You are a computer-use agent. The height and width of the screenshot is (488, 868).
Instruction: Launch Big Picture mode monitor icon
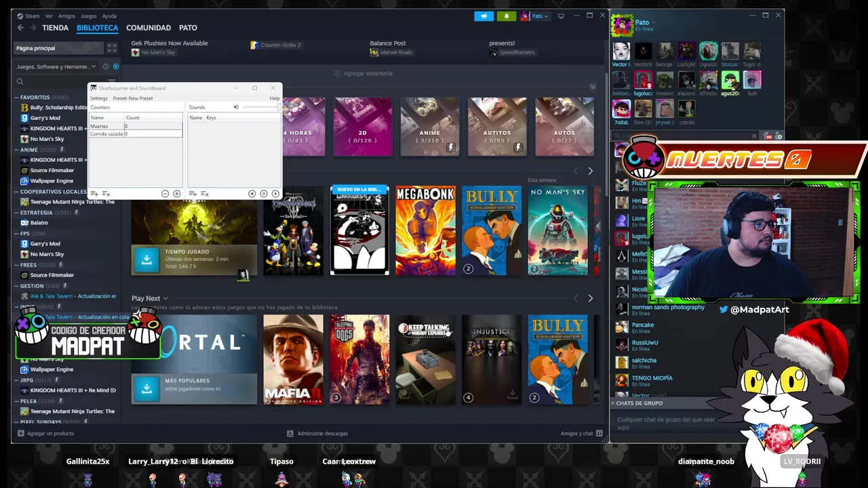pos(561,16)
